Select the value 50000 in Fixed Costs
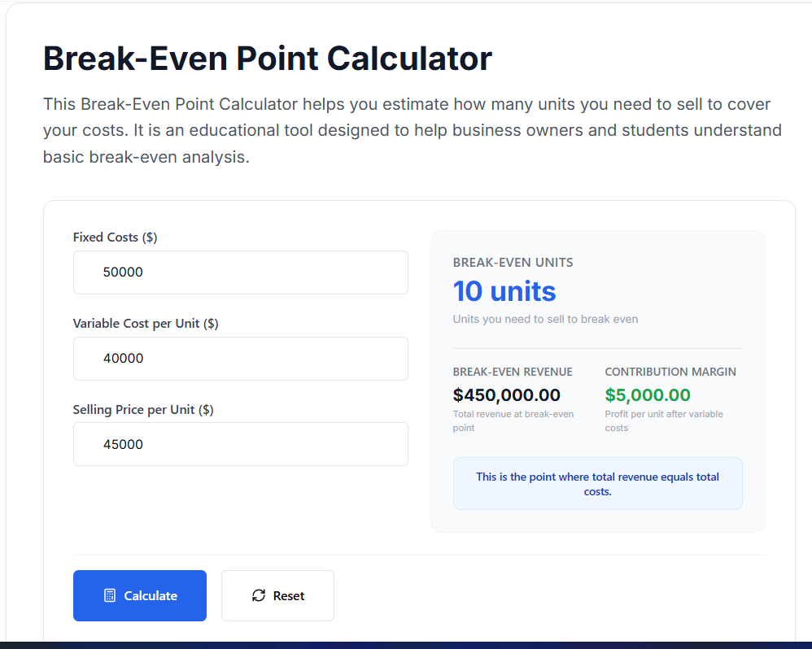Screen dimensions: 812x649 pyautogui.click(x=122, y=272)
